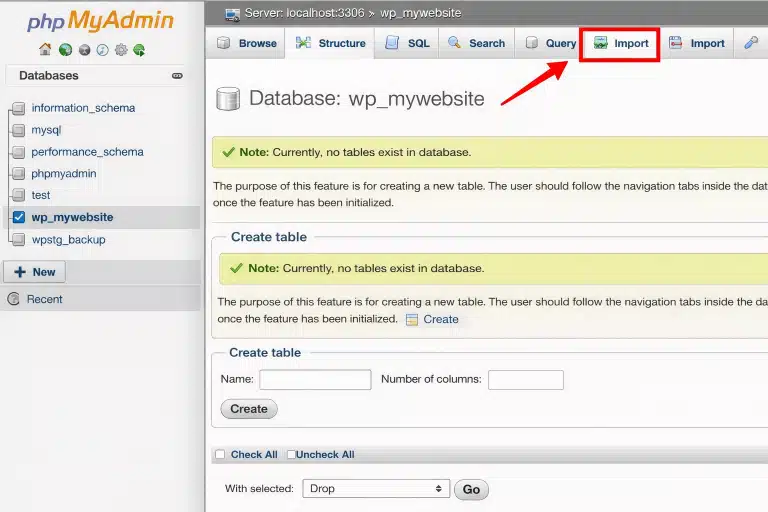Click the Databases sidebar heading text
This screenshot has width=768, height=512.
(48, 75)
